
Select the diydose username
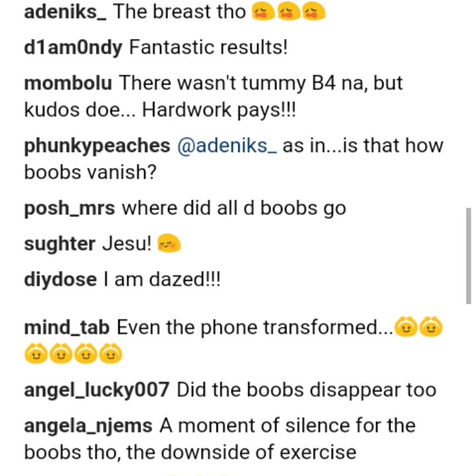pos(60,279)
